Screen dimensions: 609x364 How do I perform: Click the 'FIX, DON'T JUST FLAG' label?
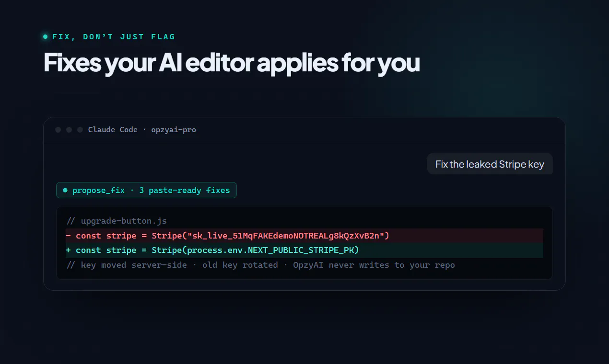click(x=114, y=37)
